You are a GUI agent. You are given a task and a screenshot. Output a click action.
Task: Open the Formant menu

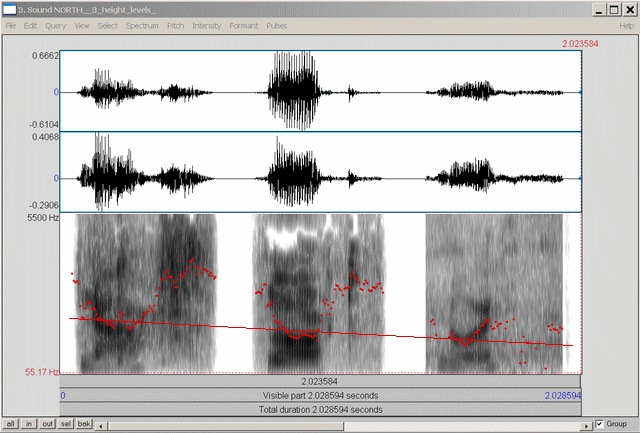point(243,25)
